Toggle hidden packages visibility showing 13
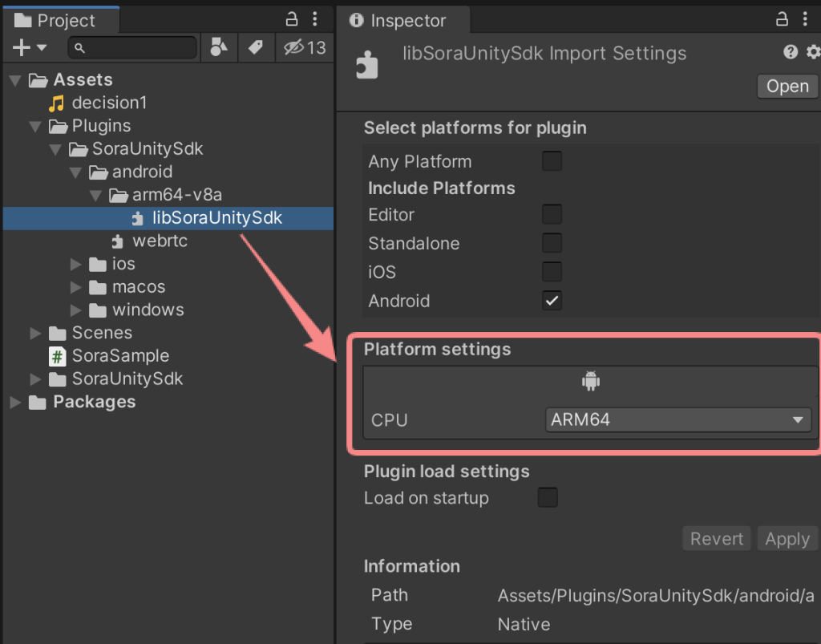This screenshot has height=644, width=821. pyautogui.click(x=304, y=47)
